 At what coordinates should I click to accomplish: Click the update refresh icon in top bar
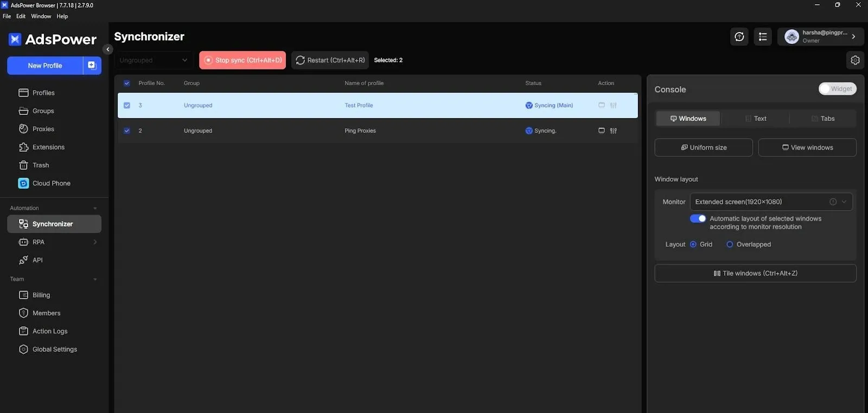pos(739,36)
